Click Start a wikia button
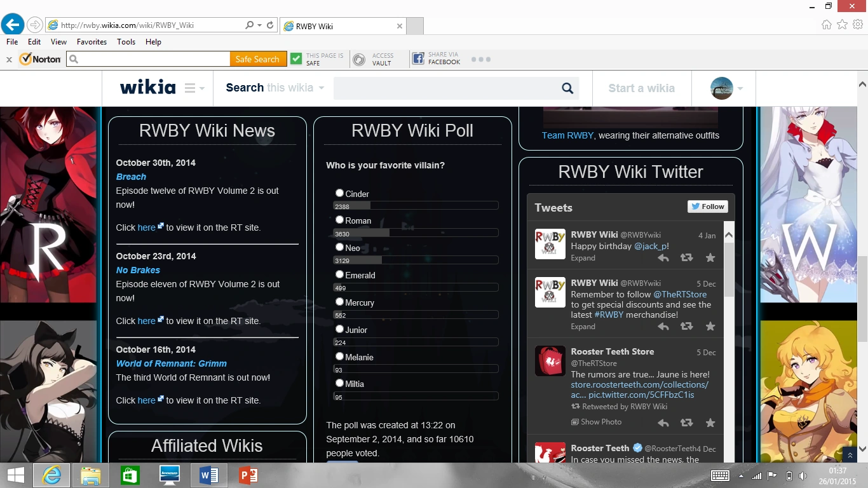 [642, 88]
